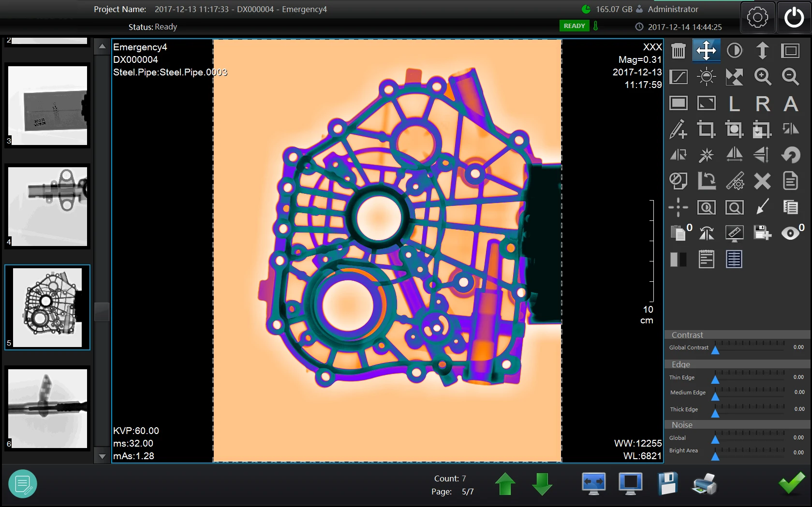Go to next page with green down arrow
Image resolution: width=812 pixels, height=507 pixels.
(x=542, y=484)
